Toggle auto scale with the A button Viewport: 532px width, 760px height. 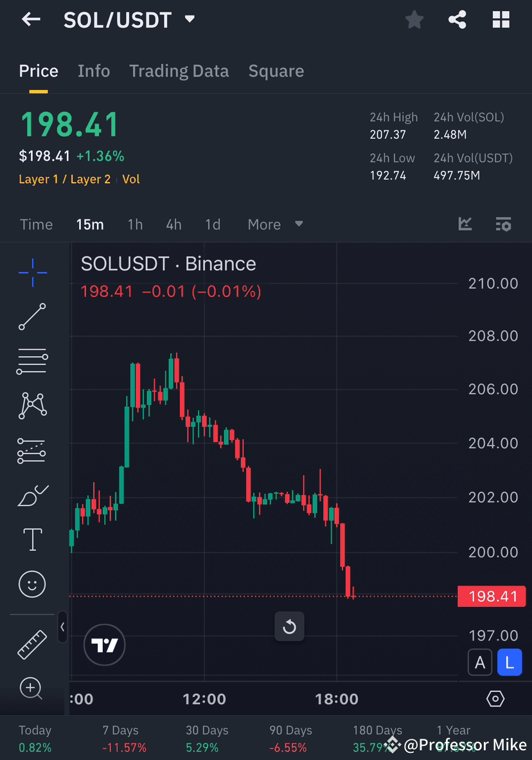coord(480,662)
